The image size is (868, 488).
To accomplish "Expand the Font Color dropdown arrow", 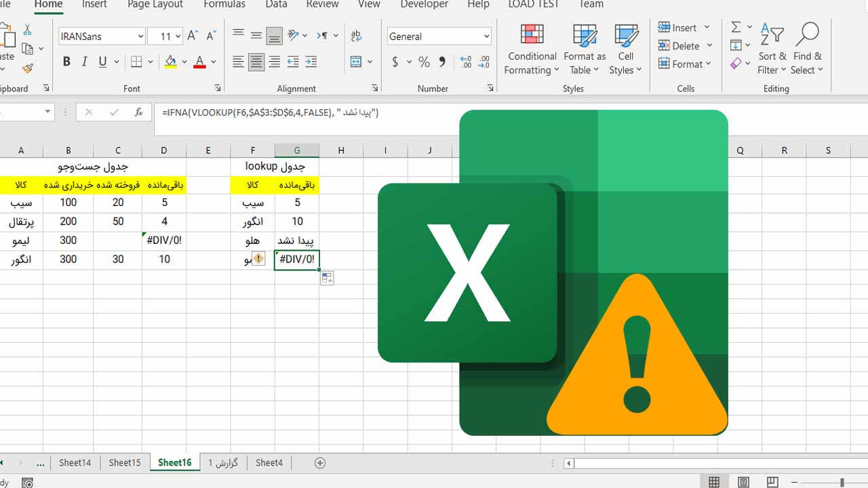I will 214,62.
